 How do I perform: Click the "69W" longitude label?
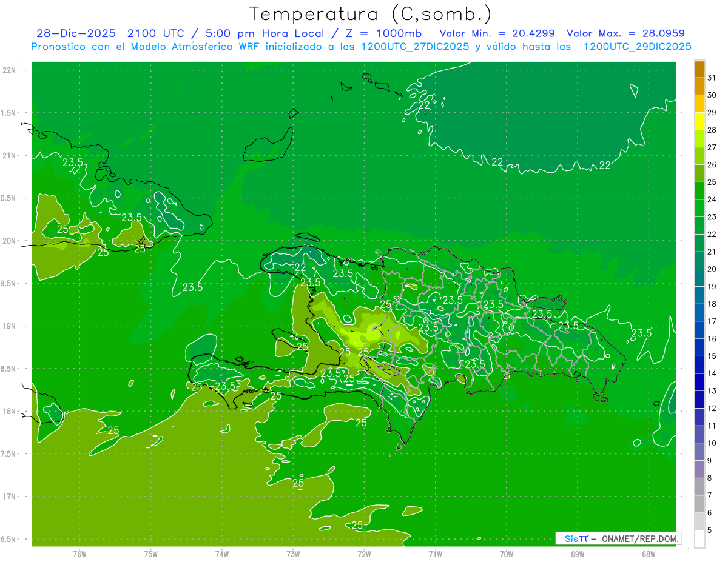578,554
